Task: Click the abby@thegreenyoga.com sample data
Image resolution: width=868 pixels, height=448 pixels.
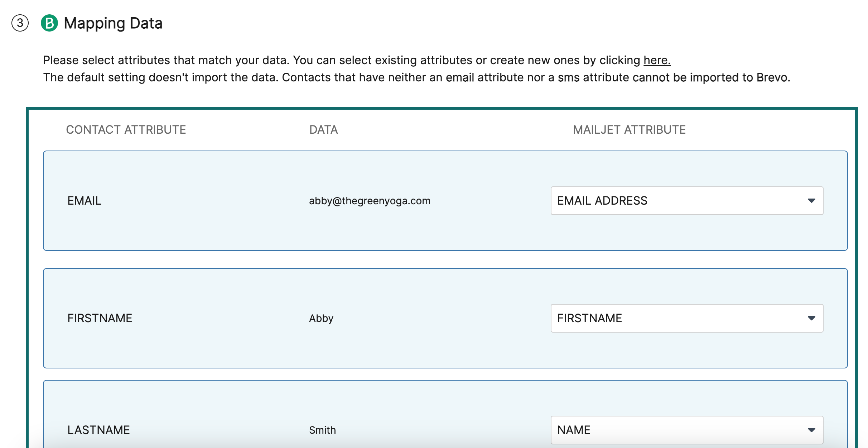Action: (370, 201)
